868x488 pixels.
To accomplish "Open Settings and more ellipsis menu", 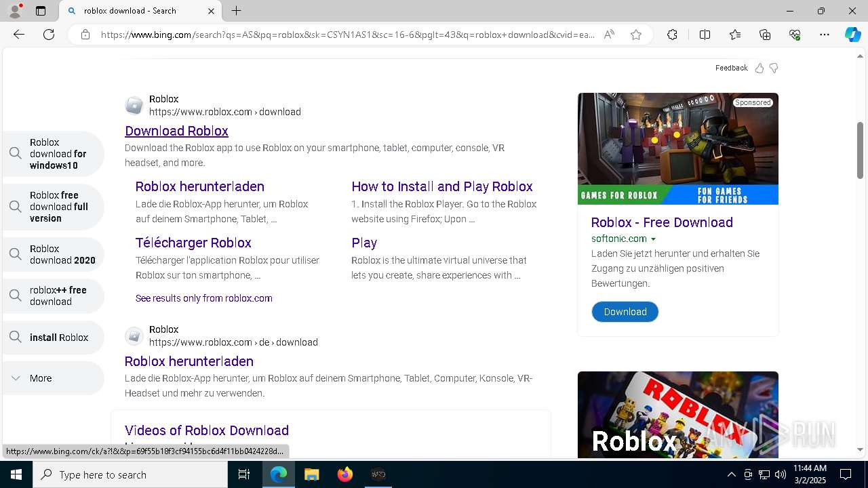I will (x=825, y=35).
